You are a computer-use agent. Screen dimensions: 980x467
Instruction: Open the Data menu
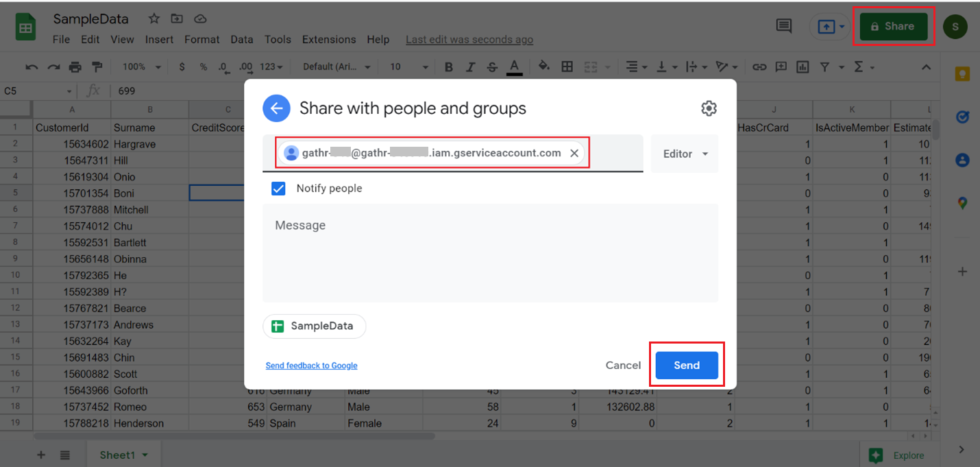click(242, 39)
